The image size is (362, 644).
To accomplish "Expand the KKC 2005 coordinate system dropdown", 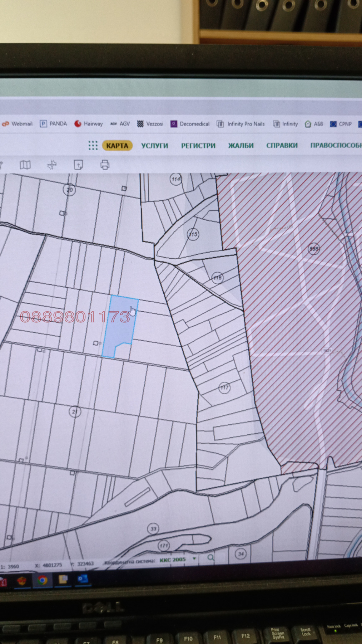I will click(x=194, y=558).
